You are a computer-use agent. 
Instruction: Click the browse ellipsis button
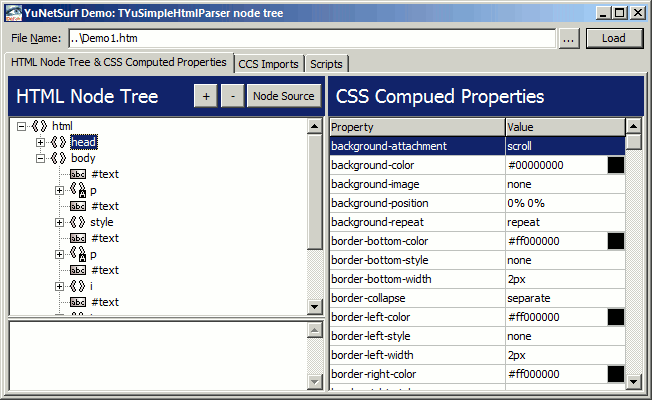pos(568,38)
